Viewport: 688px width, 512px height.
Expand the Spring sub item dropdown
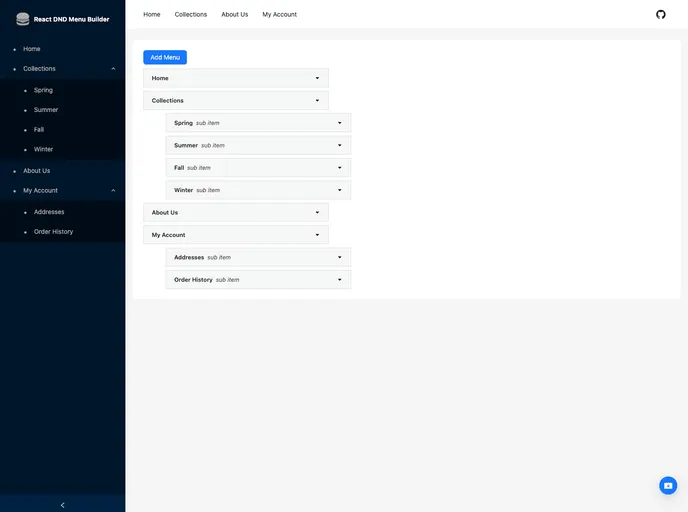click(x=340, y=123)
